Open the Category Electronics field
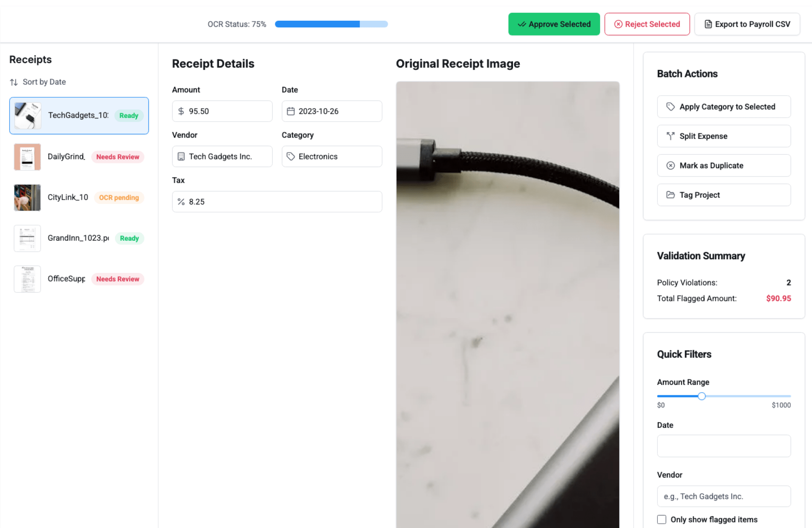The image size is (812, 528). 332,157
